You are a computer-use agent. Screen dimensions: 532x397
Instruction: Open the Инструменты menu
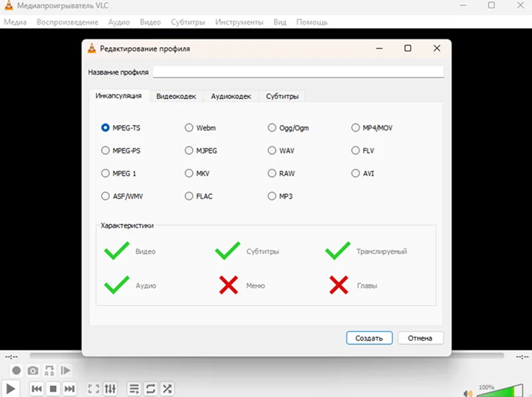point(239,22)
